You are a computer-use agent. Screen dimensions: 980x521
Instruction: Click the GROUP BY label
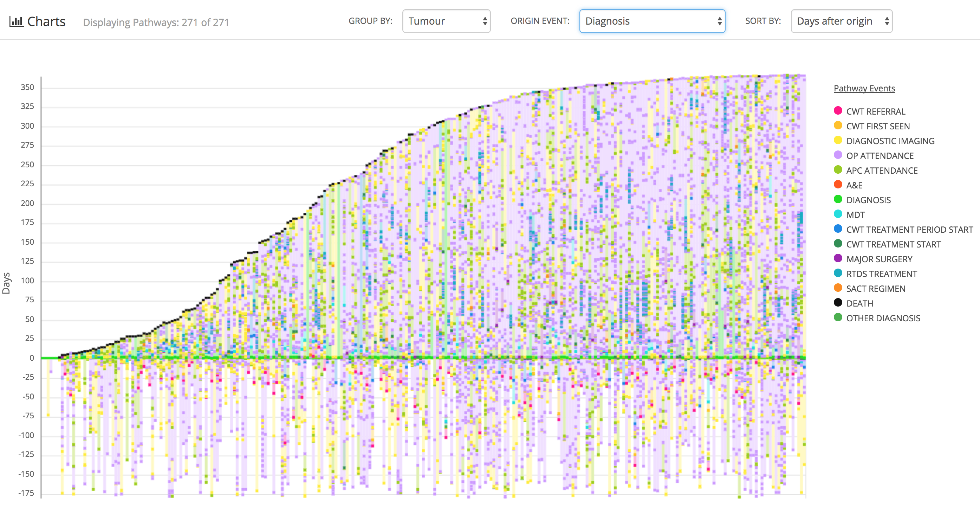(x=370, y=21)
